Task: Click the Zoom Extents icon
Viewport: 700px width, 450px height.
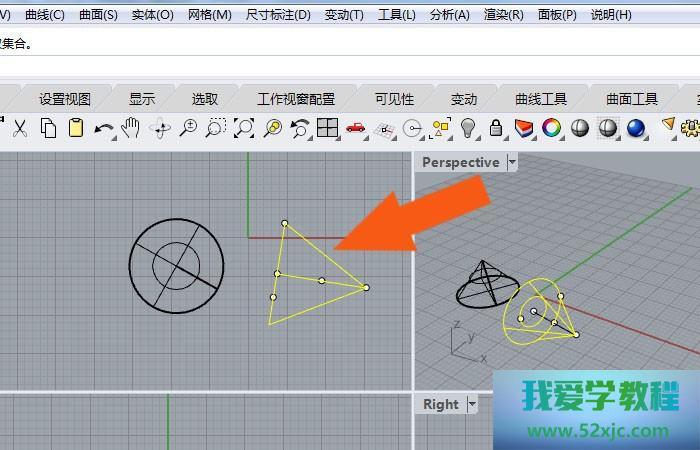Action: [x=243, y=128]
